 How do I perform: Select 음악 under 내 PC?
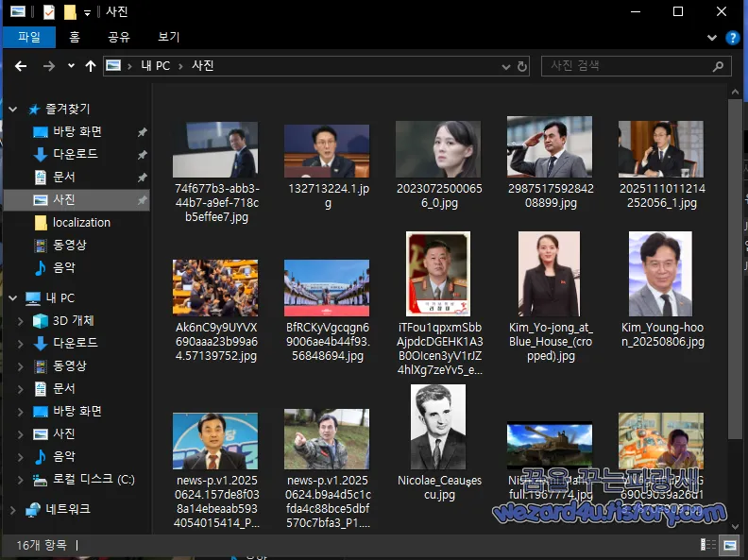[x=63, y=456]
